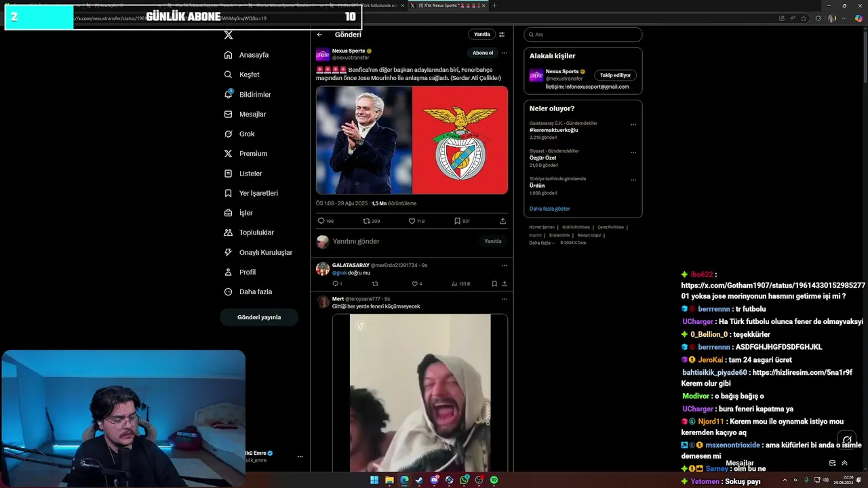Open Spotify from the taskbar

(x=494, y=480)
